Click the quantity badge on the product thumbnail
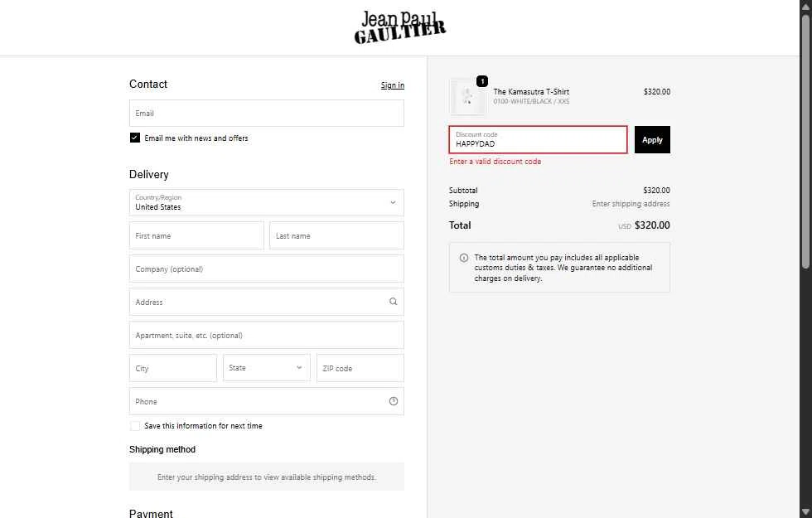Image resolution: width=812 pixels, height=518 pixels. click(481, 81)
